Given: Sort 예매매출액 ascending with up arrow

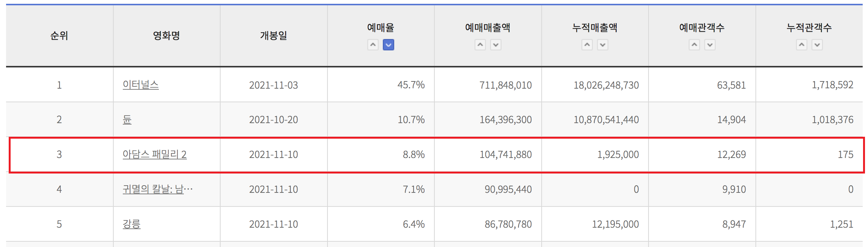Looking at the screenshot, I should pyautogui.click(x=480, y=45).
